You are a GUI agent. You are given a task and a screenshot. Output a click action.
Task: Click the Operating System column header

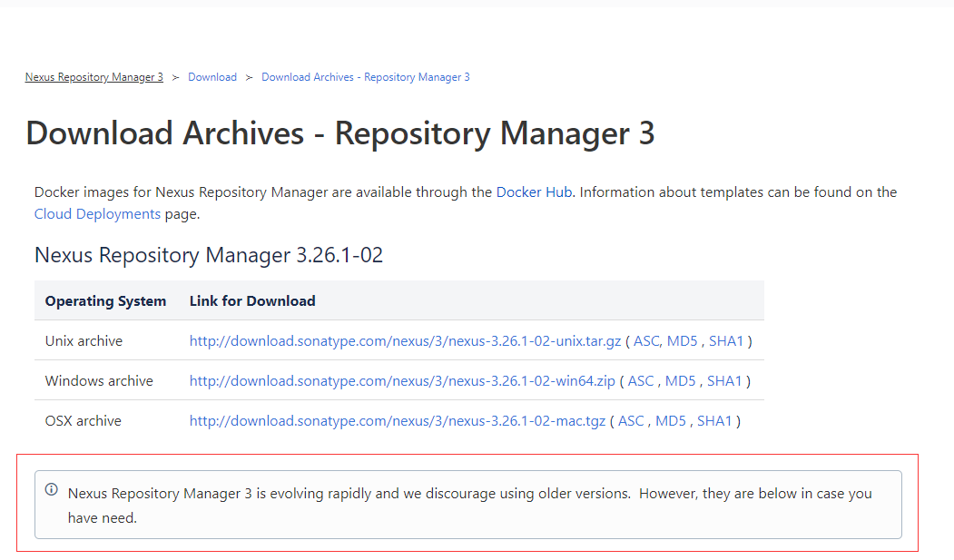point(105,301)
